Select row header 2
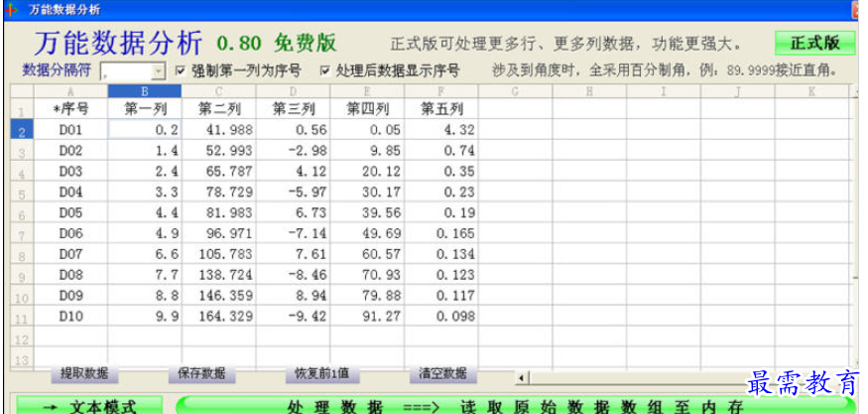Screen dimensions: 868x414 [22, 130]
